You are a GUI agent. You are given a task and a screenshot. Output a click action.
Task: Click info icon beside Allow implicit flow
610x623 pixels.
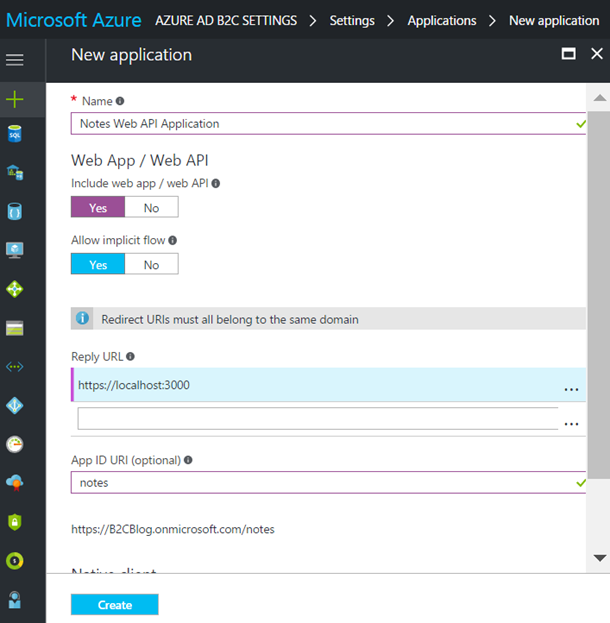[x=172, y=240]
